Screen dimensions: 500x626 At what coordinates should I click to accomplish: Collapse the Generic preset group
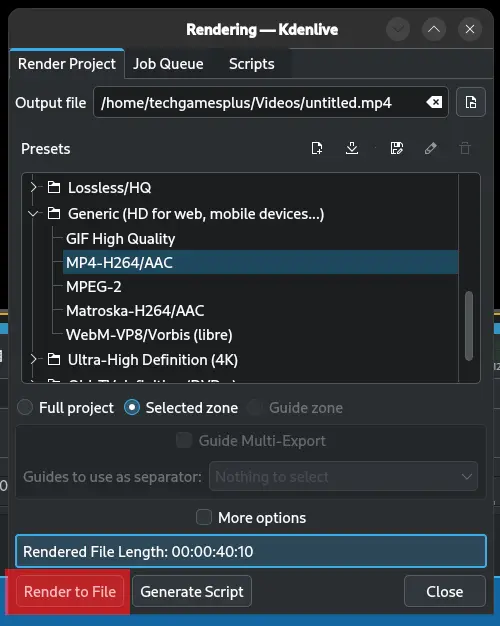(x=34, y=214)
